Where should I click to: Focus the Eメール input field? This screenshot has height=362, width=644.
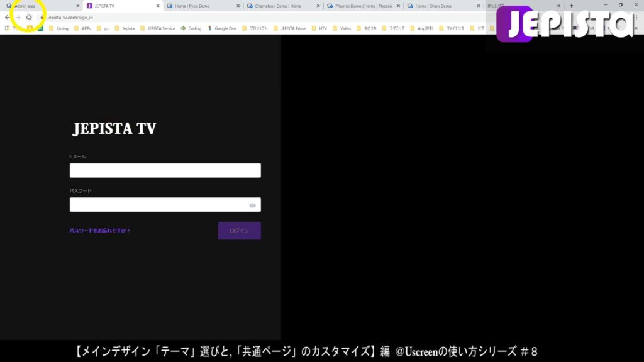pos(165,170)
